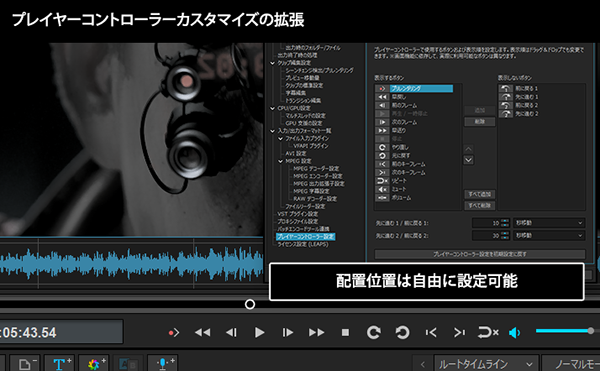The width and height of the screenshot is (600, 371).
Task: Move selected item down with arrow button
Action: pyautogui.click(x=469, y=160)
